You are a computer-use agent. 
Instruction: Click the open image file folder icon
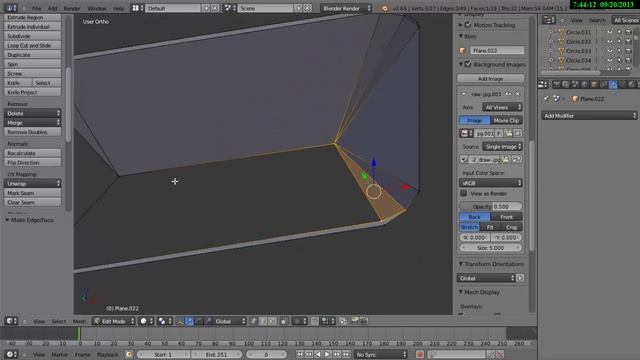(x=509, y=133)
